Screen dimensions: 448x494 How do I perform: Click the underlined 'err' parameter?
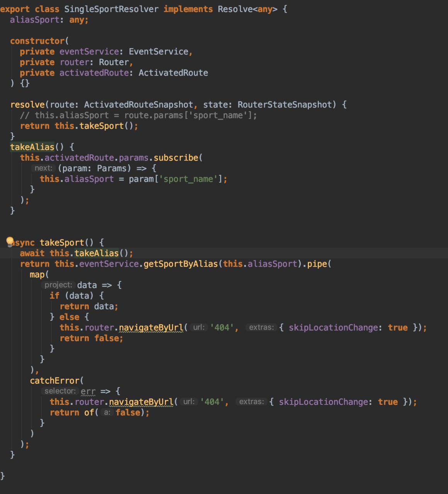tap(88, 391)
